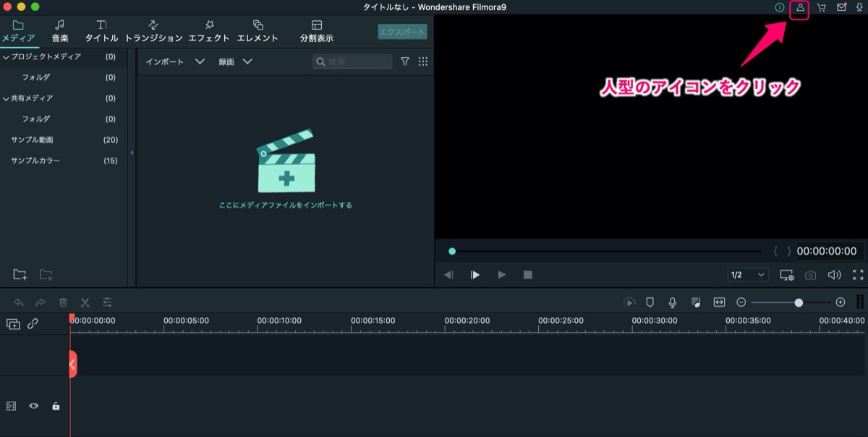
Task: Record voiceover with microphone icon
Action: [x=673, y=302]
